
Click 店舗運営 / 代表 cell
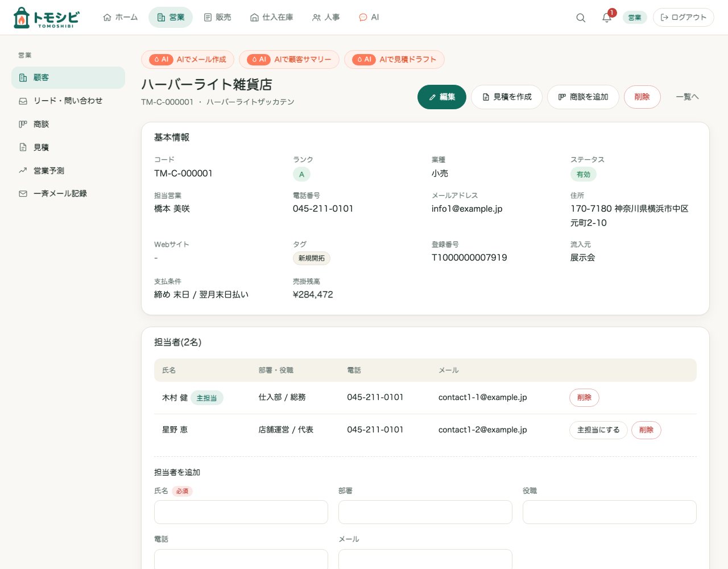pyautogui.click(x=286, y=430)
